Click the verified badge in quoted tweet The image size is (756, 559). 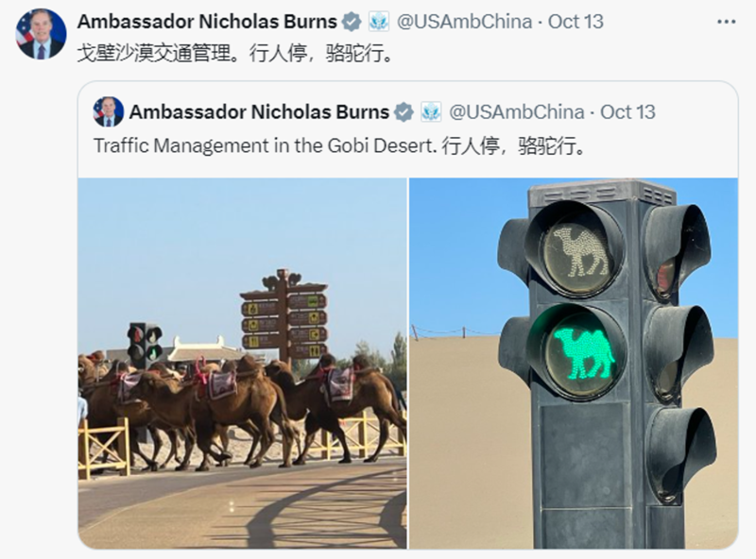click(404, 112)
